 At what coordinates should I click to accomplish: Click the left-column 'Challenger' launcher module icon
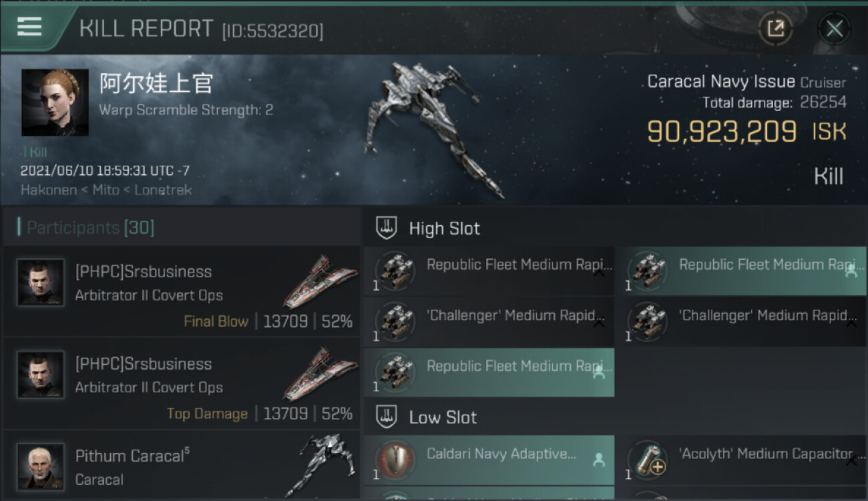[x=395, y=321]
